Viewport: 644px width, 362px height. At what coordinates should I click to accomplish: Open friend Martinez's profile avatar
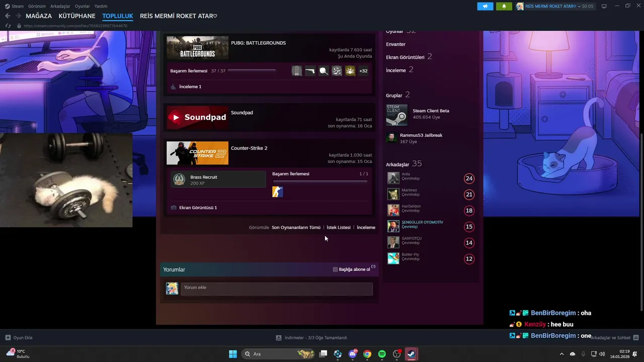(393, 194)
